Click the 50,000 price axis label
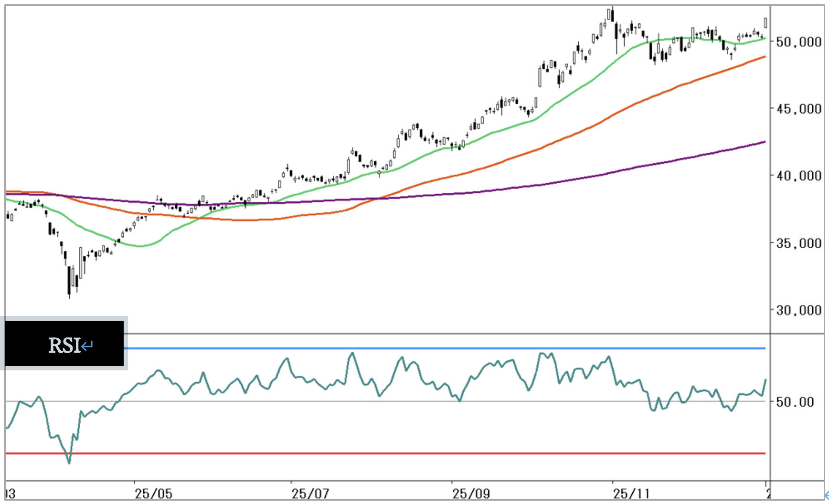This screenshot has width=829, height=504. 798,42
